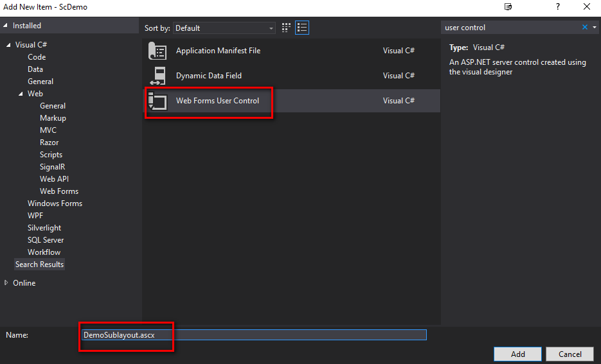Switch to small icons list view
The image size is (601, 364).
coord(302,28)
